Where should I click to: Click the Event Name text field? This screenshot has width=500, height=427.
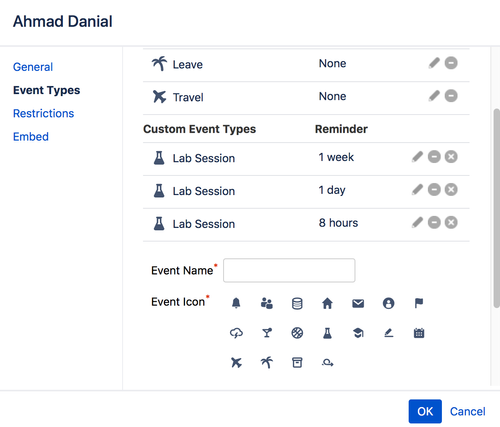(x=289, y=270)
